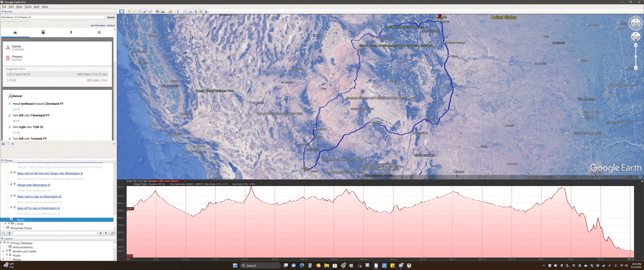Click the Save Image toolbar icon
Viewport: 644px width, 270px height.
point(196,12)
